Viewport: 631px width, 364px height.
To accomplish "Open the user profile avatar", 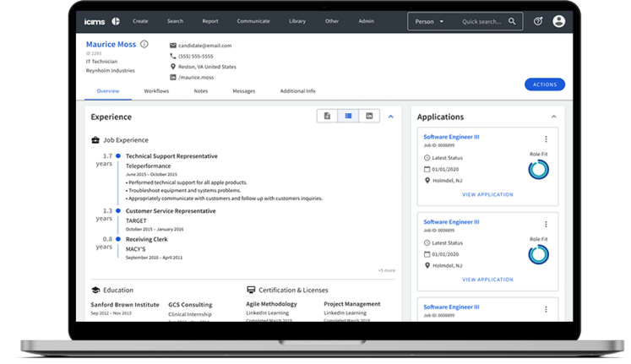I will pyautogui.click(x=558, y=20).
